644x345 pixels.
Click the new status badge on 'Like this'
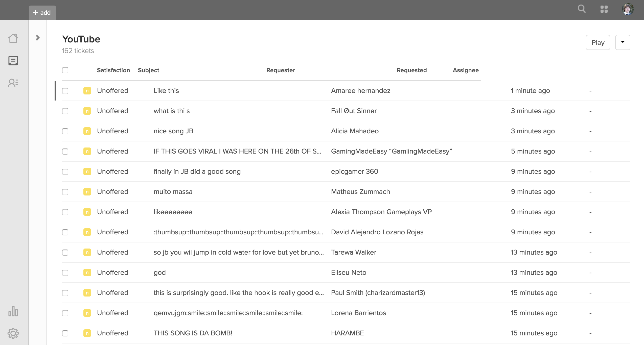[87, 91]
